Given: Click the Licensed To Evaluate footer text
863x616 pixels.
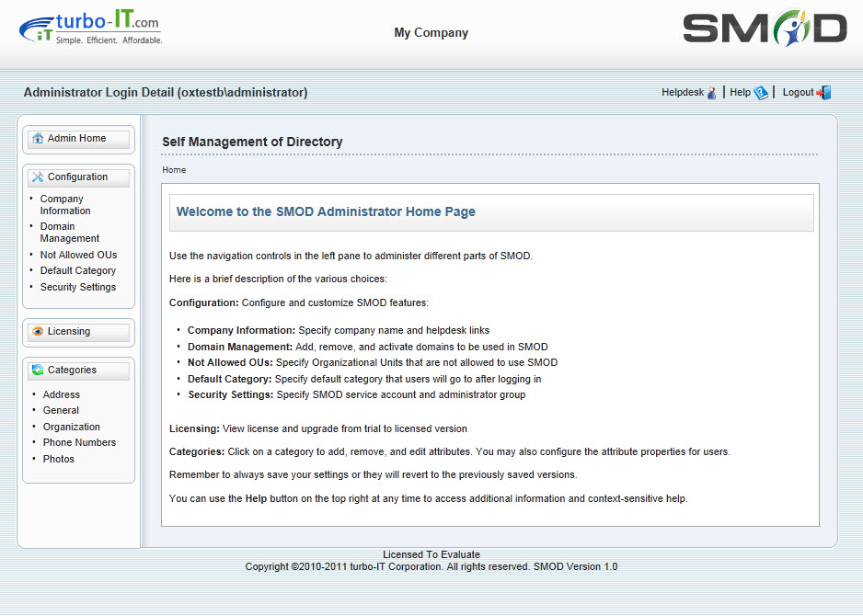Looking at the screenshot, I should point(431,554).
